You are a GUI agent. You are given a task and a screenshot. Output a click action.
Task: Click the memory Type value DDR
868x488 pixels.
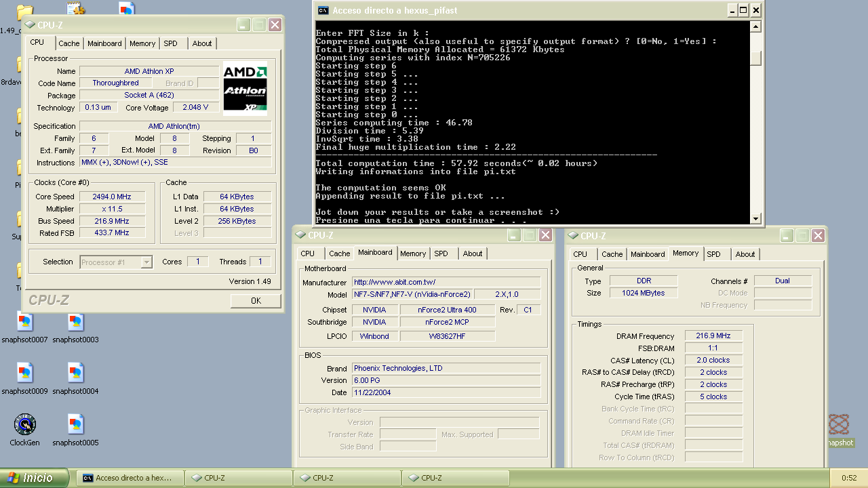644,281
